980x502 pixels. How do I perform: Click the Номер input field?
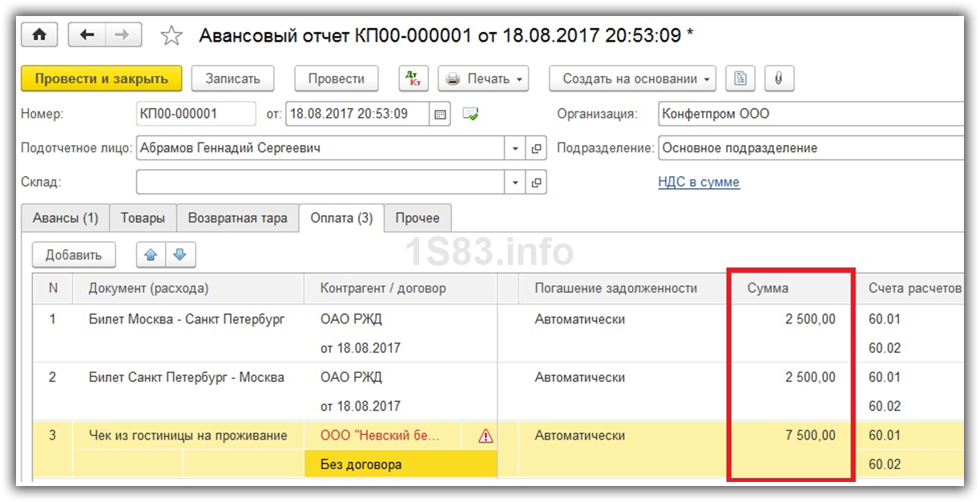click(196, 114)
